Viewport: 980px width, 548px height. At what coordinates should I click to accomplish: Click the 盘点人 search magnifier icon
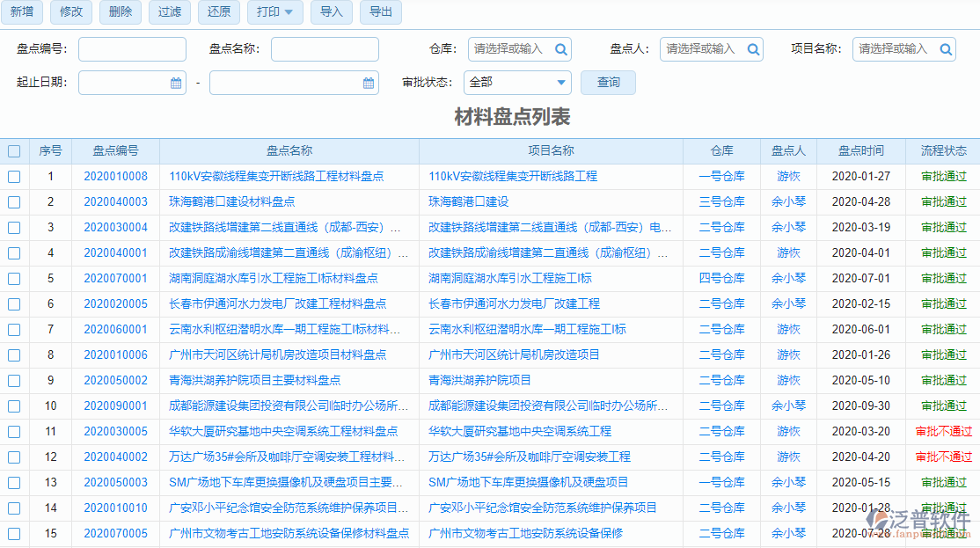tap(753, 49)
